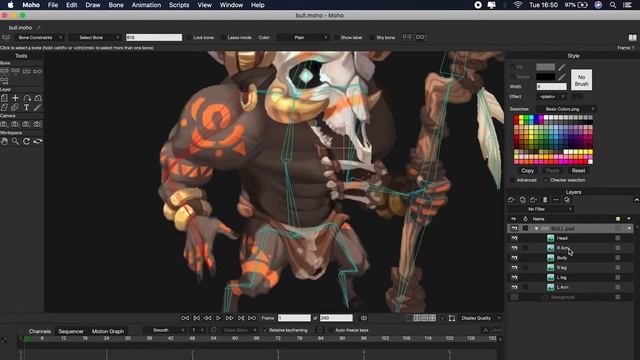Hide the L leg layer
Screen dimensions: 640x360
[514, 277]
